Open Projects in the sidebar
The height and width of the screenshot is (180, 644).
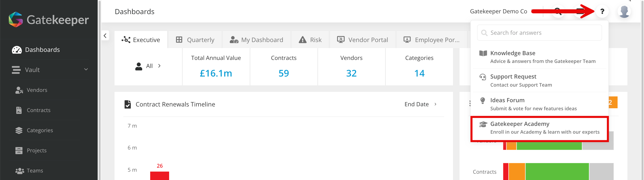(x=36, y=151)
